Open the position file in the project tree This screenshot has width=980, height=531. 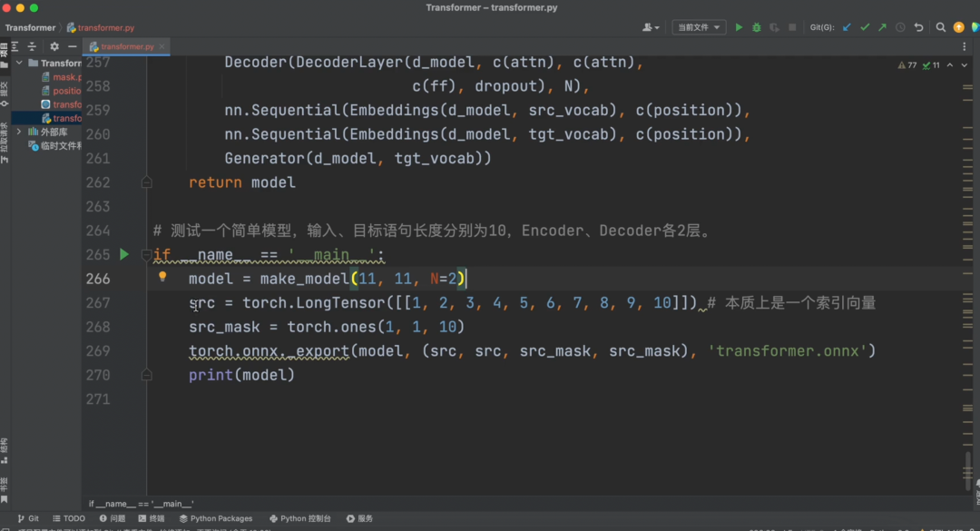click(x=62, y=91)
